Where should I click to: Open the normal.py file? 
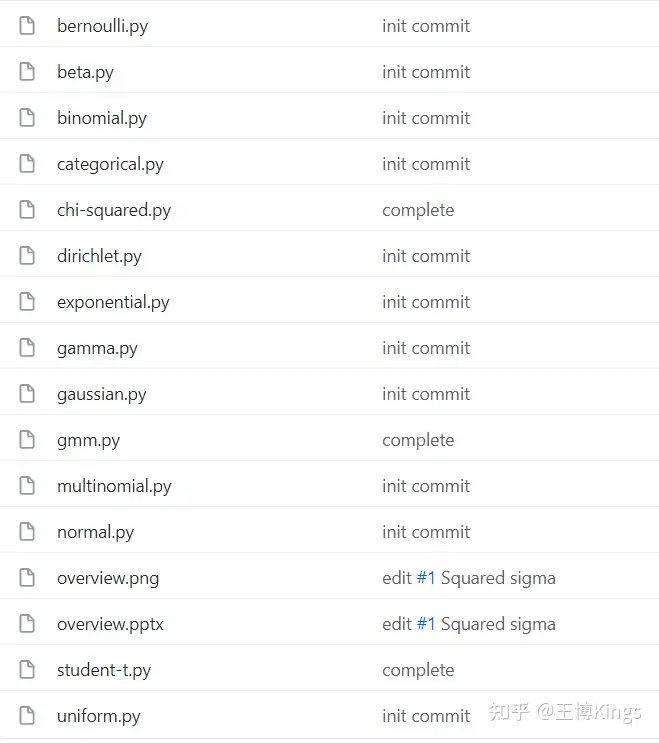pos(96,532)
